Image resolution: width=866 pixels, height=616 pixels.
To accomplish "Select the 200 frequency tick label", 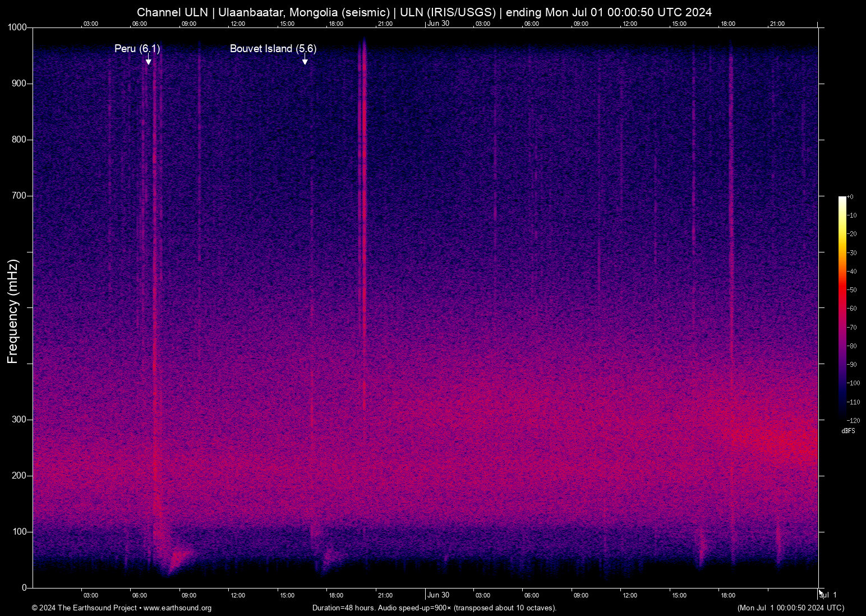I will (x=20, y=476).
